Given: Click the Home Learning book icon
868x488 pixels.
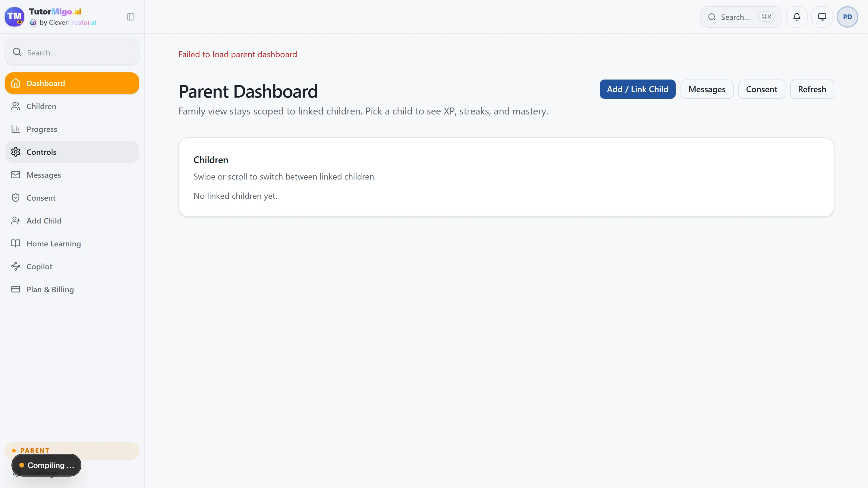Looking at the screenshot, I should click(x=16, y=243).
